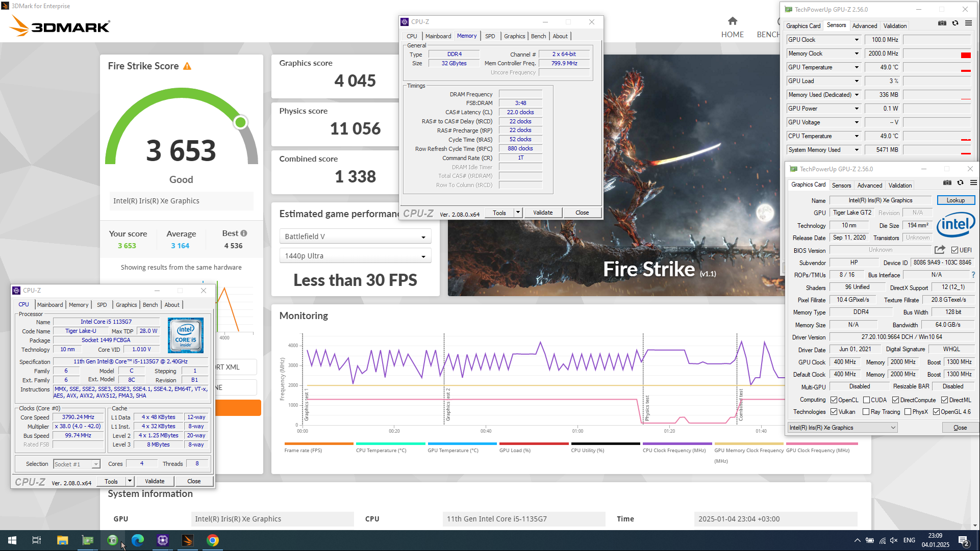Click the Intel vendor logo in GPU-Z
The height and width of the screenshot is (551, 980).
coord(956,224)
